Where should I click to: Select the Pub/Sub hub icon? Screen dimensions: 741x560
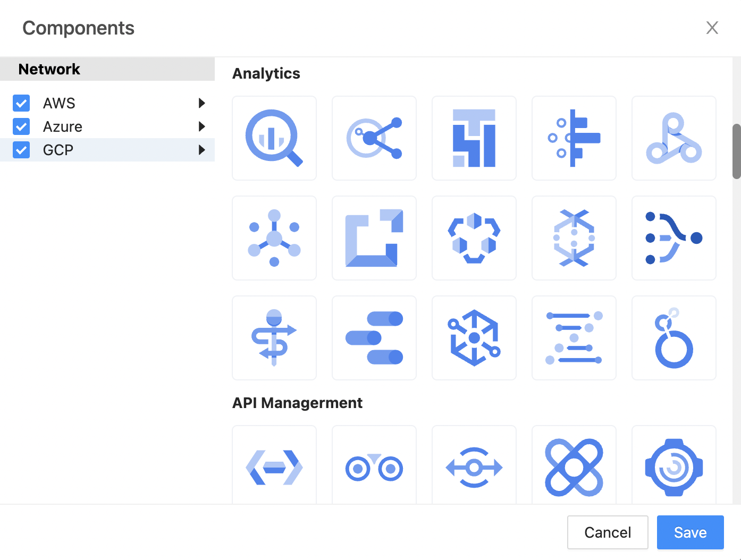click(274, 238)
